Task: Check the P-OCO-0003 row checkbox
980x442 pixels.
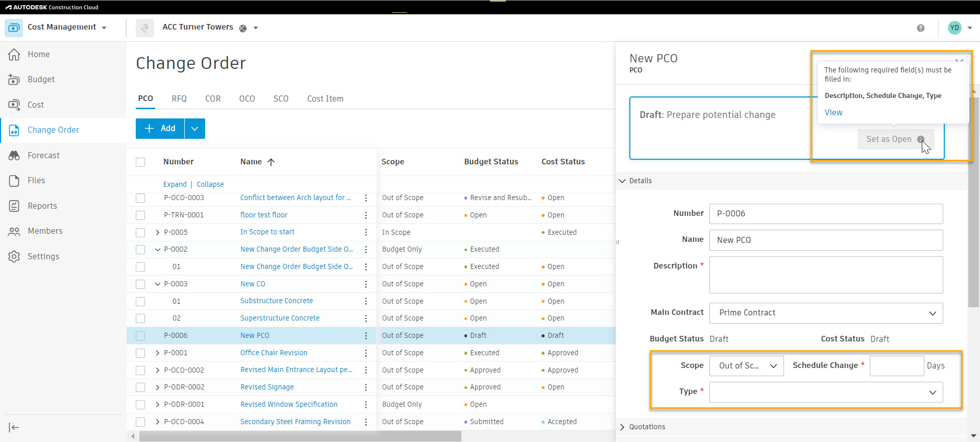Action: pos(140,198)
